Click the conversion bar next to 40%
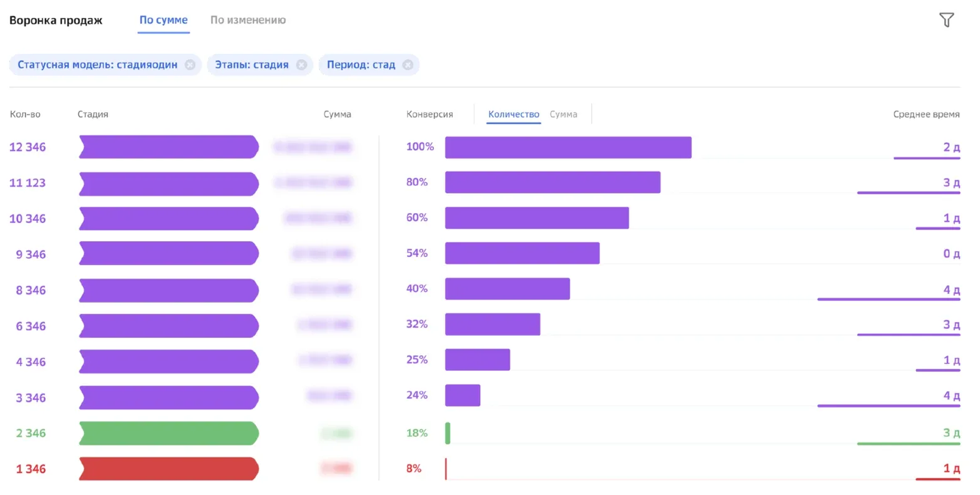 point(507,289)
